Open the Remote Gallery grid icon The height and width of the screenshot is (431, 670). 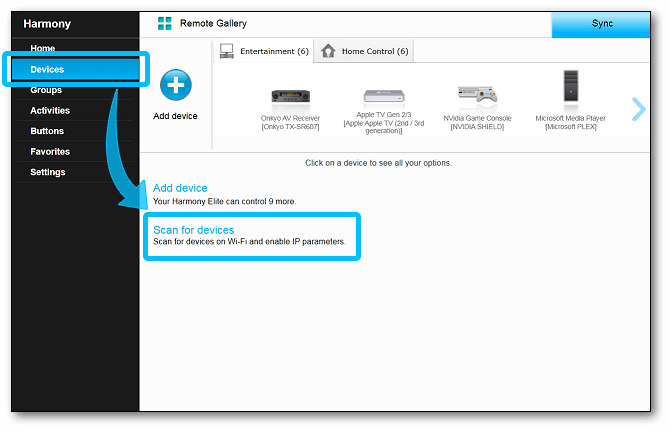click(165, 23)
